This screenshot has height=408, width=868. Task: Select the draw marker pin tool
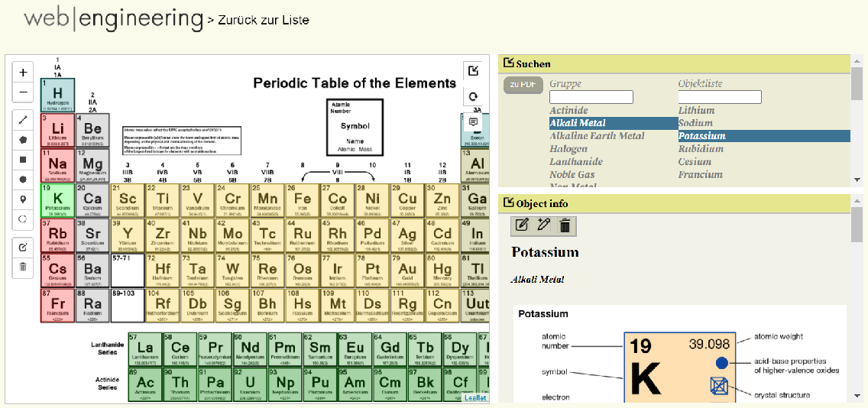click(x=23, y=199)
